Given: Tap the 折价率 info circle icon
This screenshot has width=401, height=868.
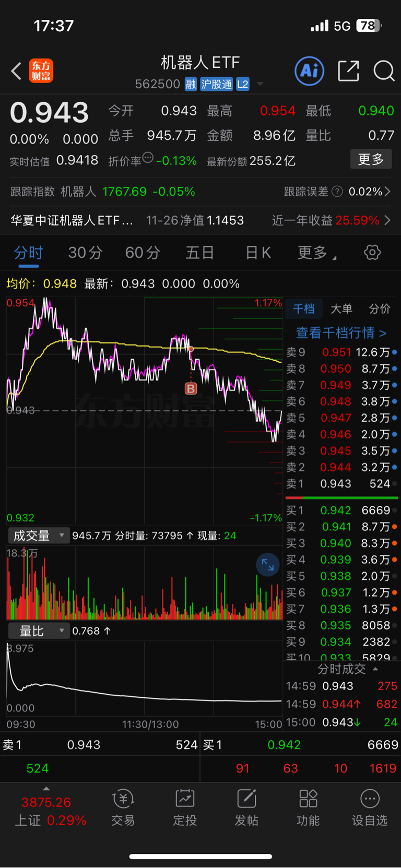Looking at the screenshot, I should [x=148, y=158].
